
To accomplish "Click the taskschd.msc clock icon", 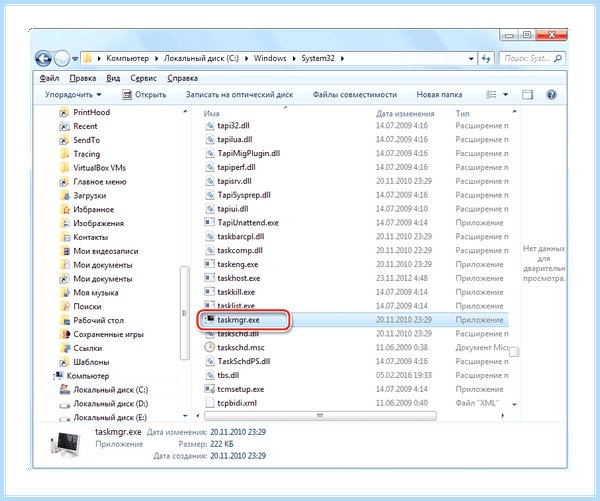I will point(210,347).
